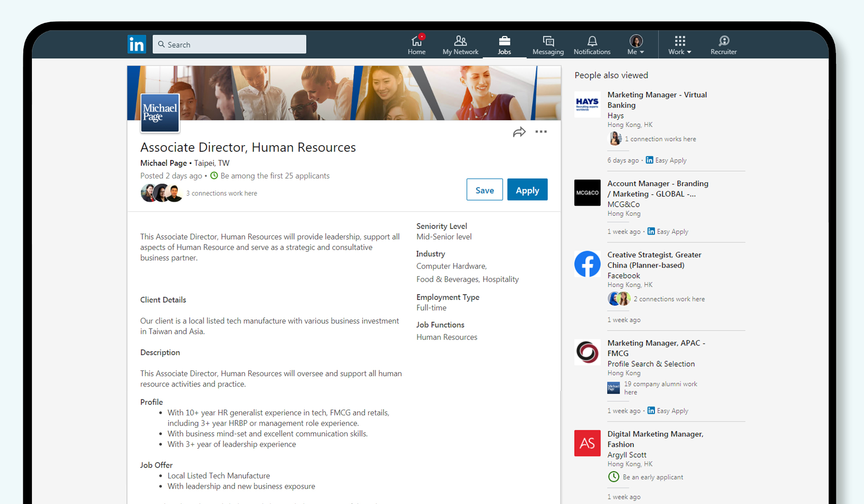
Task: Click the job header banner image
Action: 344,93
